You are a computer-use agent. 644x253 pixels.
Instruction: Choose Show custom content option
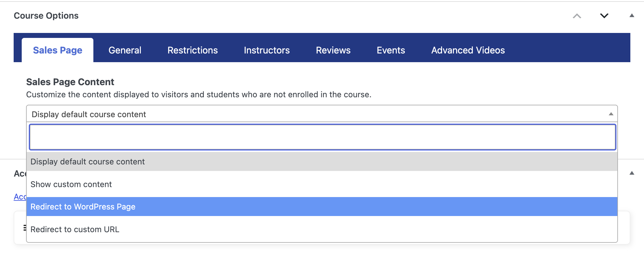322,184
